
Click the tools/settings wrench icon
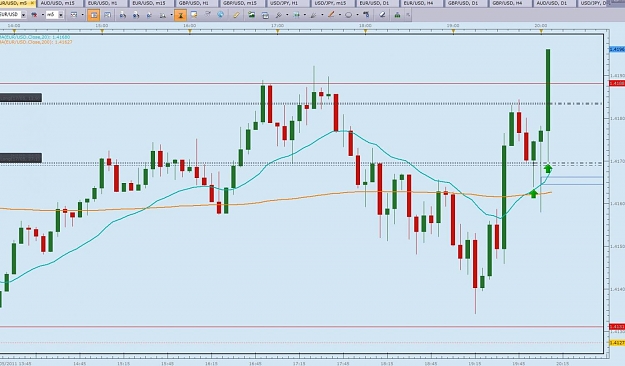pyautogui.click(x=279, y=15)
